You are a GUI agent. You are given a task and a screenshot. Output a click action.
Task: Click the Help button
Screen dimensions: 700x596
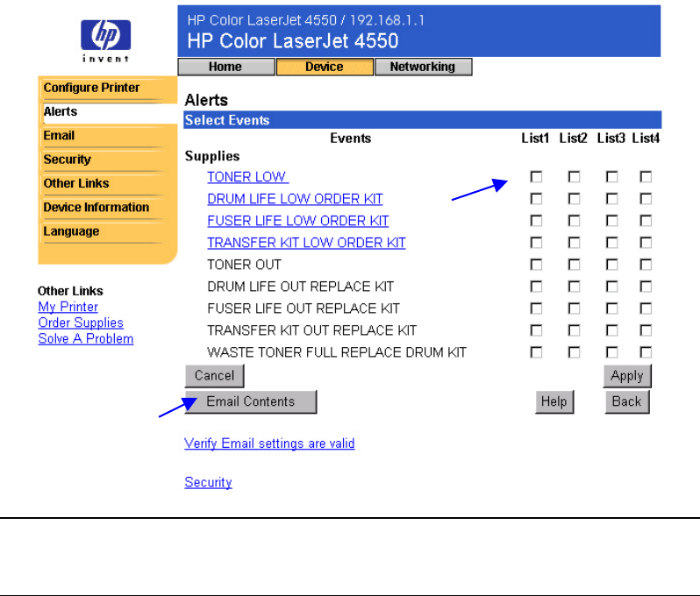[554, 401]
